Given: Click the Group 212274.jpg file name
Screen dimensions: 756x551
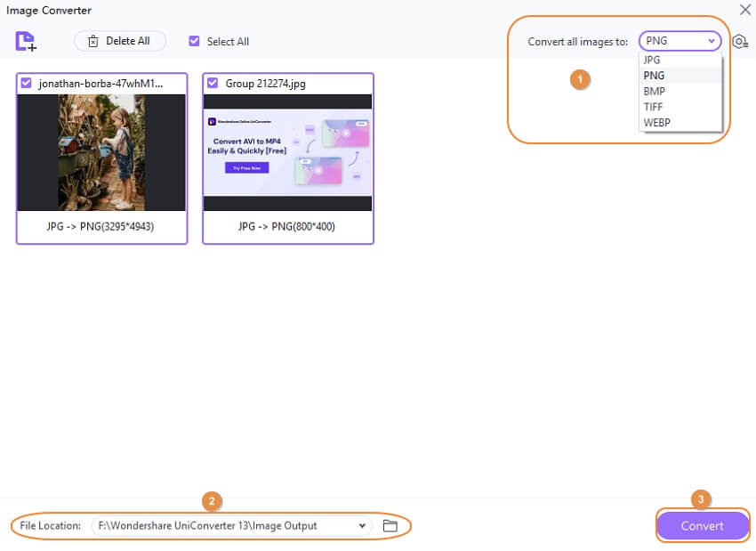Looking at the screenshot, I should 266,84.
